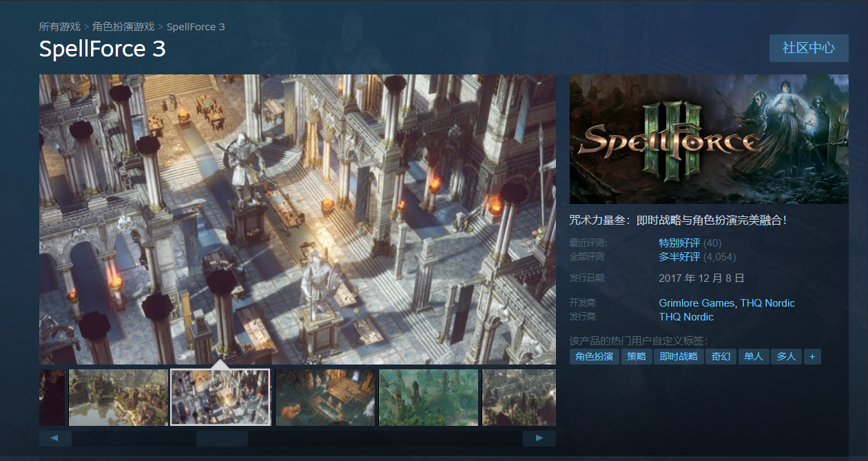This screenshot has width=868, height=461.
Task: Open the 社区中心 button
Action: click(x=809, y=48)
